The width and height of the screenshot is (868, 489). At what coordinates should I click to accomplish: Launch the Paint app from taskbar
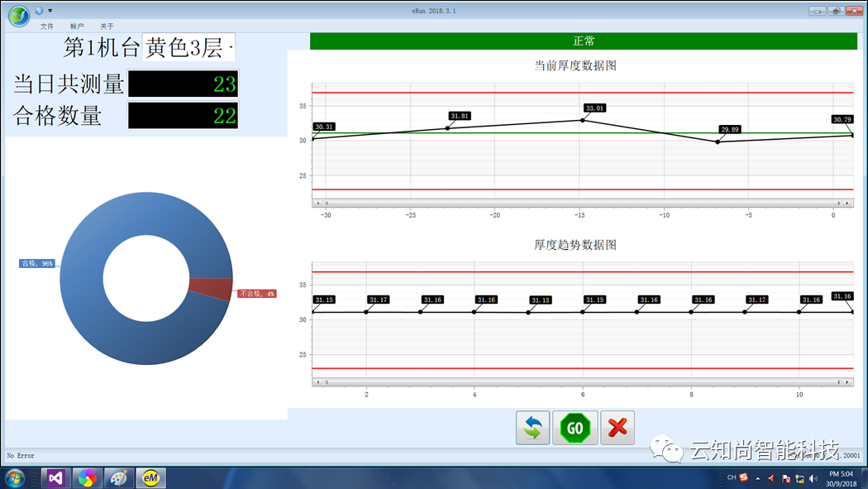click(119, 477)
